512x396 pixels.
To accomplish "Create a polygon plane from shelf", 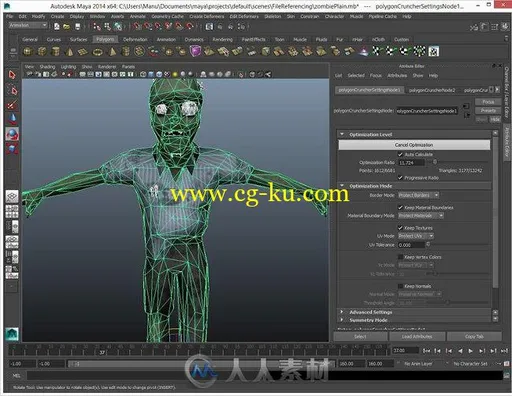I will pos(83,51).
